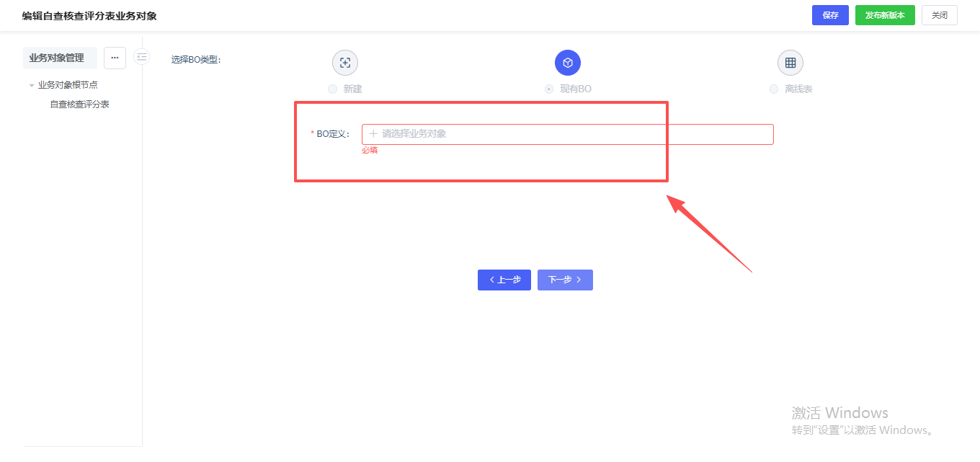This screenshot has height=462, width=980.
Task: Collapse the sidebar with the indent icon
Action: [x=142, y=57]
